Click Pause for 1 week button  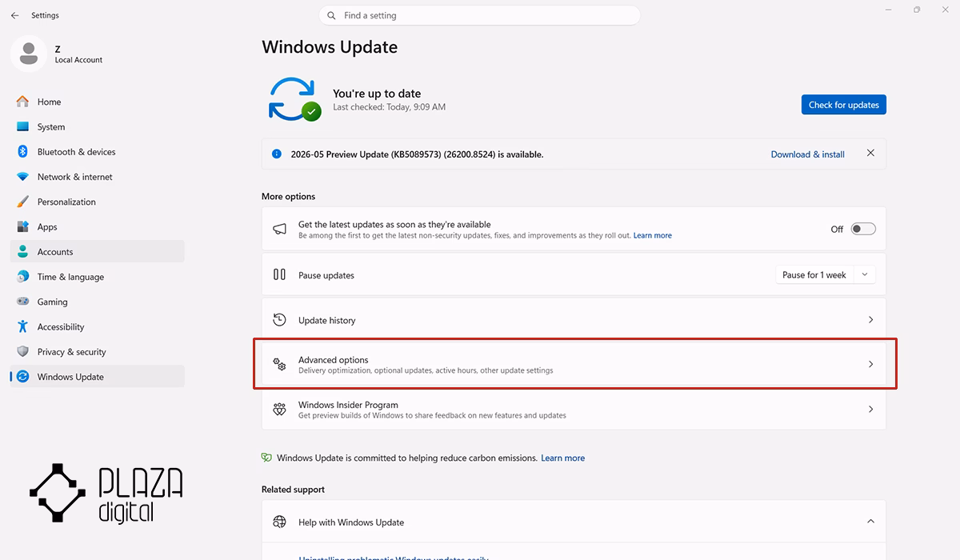click(815, 274)
